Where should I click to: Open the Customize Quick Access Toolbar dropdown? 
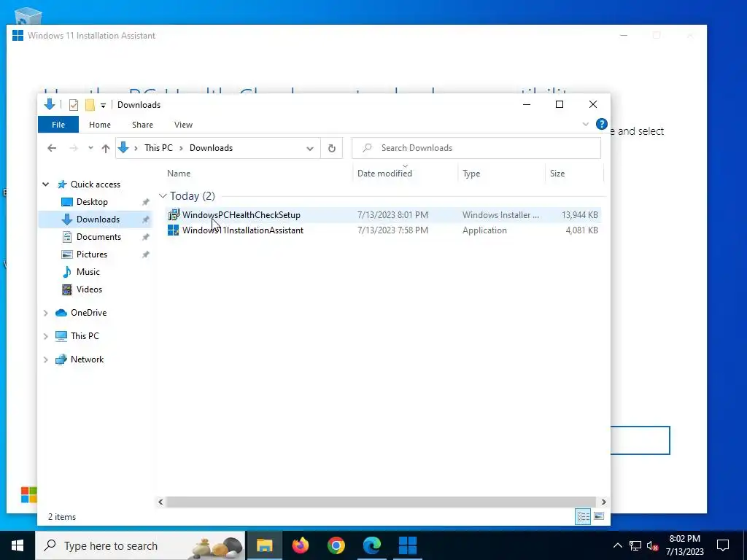pyautogui.click(x=103, y=105)
